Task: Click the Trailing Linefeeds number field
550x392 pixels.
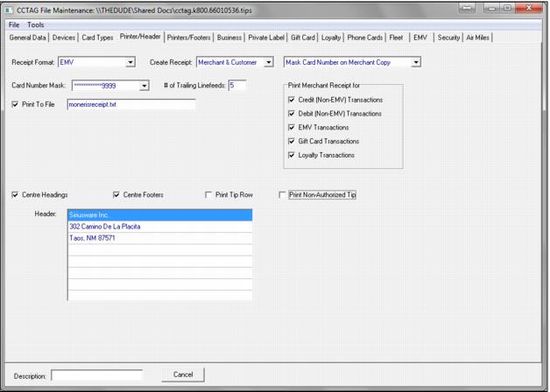Action: pos(237,86)
